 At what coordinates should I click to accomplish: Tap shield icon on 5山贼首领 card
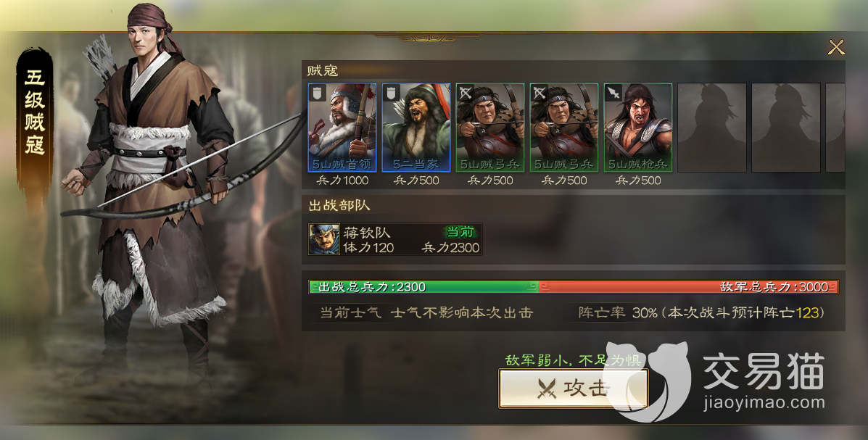[317, 93]
